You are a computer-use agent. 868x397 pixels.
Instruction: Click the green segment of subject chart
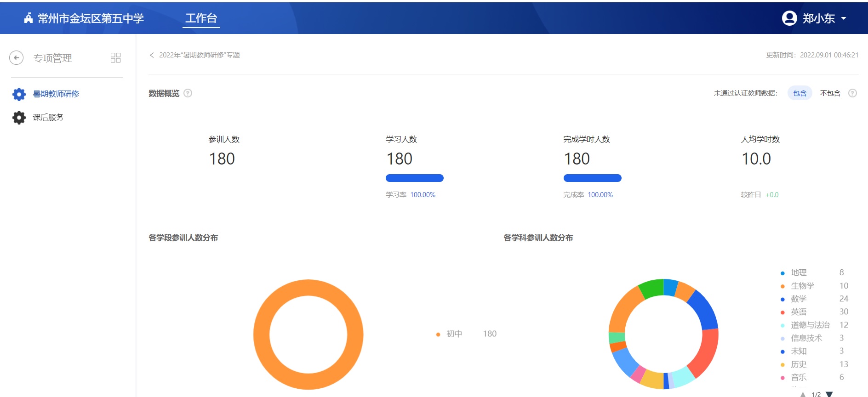click(x=652, y=289)
